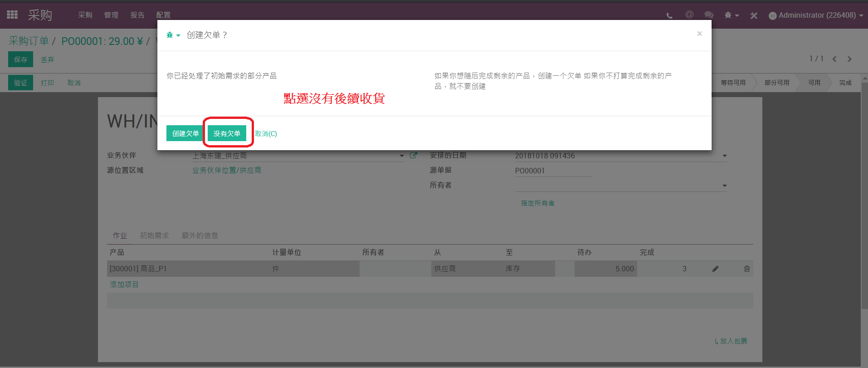Click the 取消 button in the status bar row
868x368 pixels.
[x=74, y=83]
